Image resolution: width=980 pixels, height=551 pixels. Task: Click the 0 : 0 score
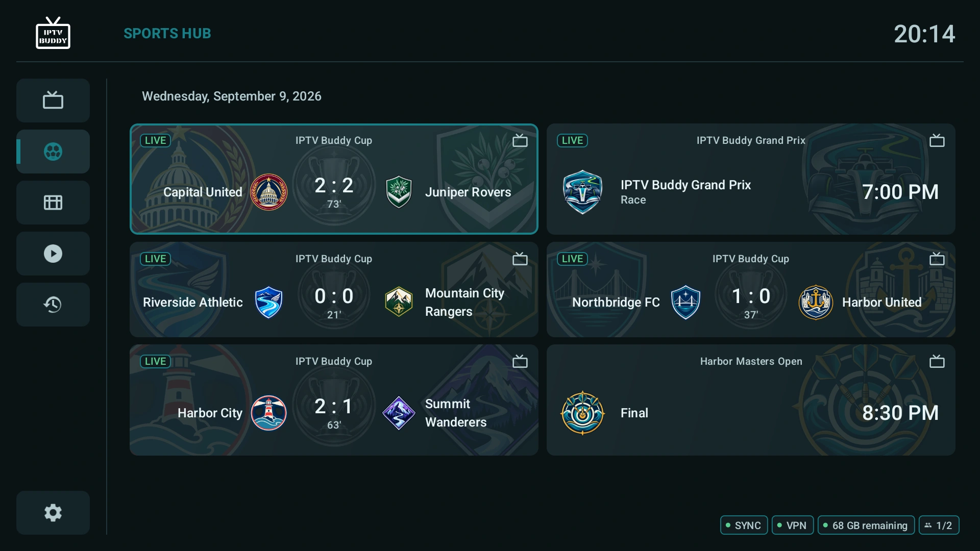[x=334, y=296]
